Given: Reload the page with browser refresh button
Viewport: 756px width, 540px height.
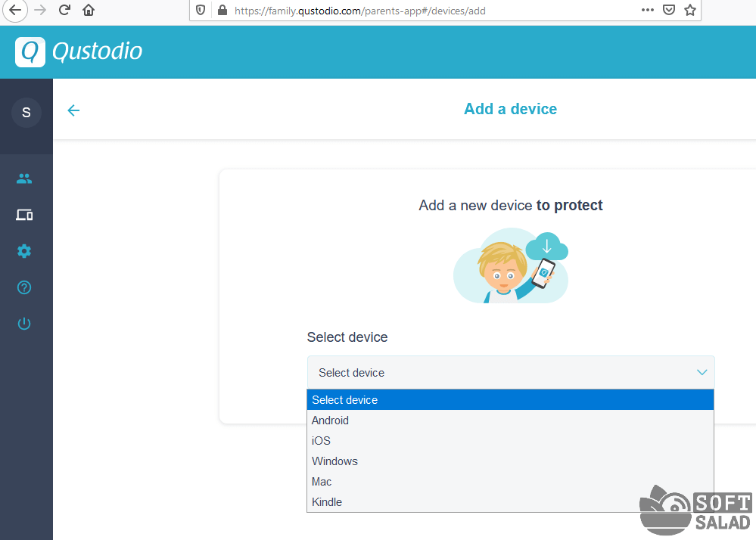Looking at the screenshot, I should (64, 10).
